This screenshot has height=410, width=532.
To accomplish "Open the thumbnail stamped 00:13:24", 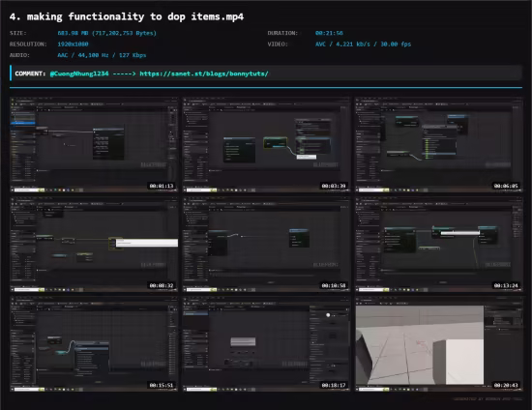I will (x=439, y=245).
